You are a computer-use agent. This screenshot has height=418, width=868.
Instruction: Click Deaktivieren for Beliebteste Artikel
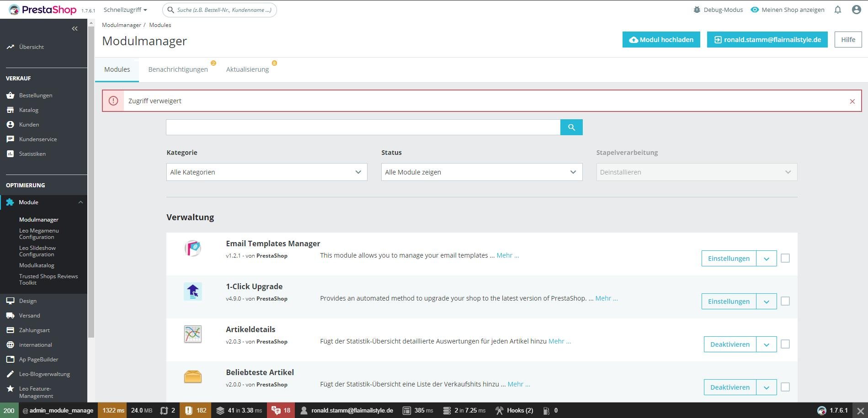coord(730,387)
